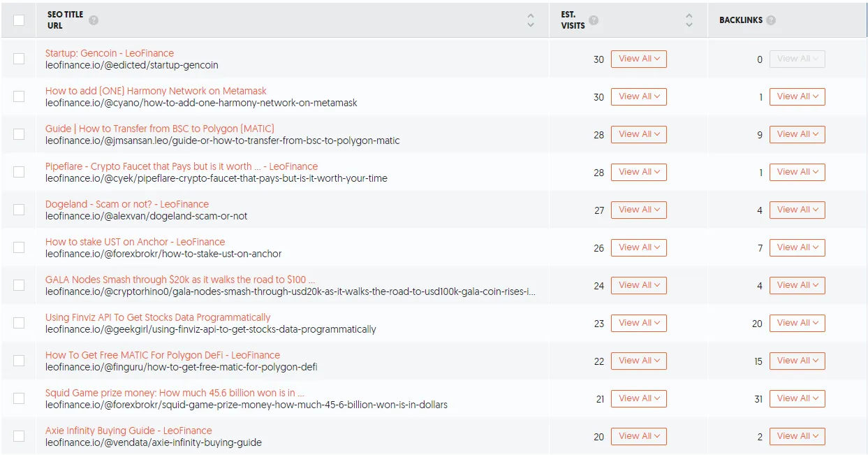Click backlinks count 31 in Squid Game row
Viewport: 868px width, 455px height.
pyautogui.click(x=758, y=398)
